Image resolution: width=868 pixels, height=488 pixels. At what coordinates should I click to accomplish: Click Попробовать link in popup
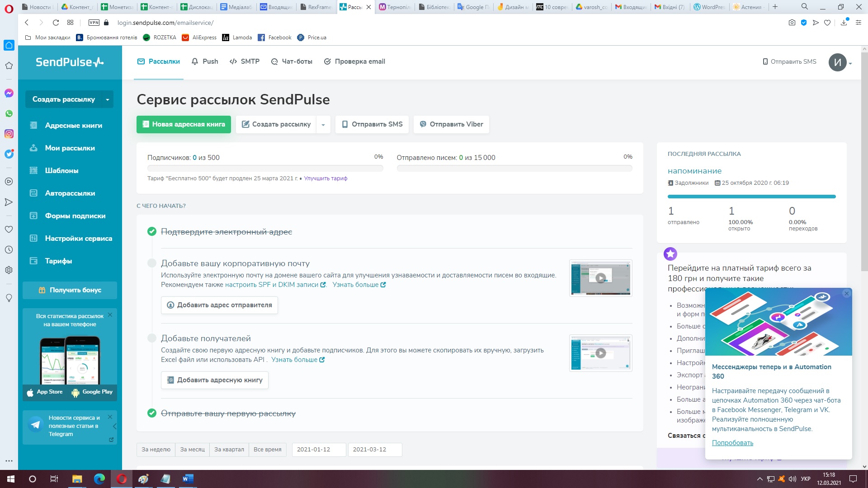(x=732, y=443)
